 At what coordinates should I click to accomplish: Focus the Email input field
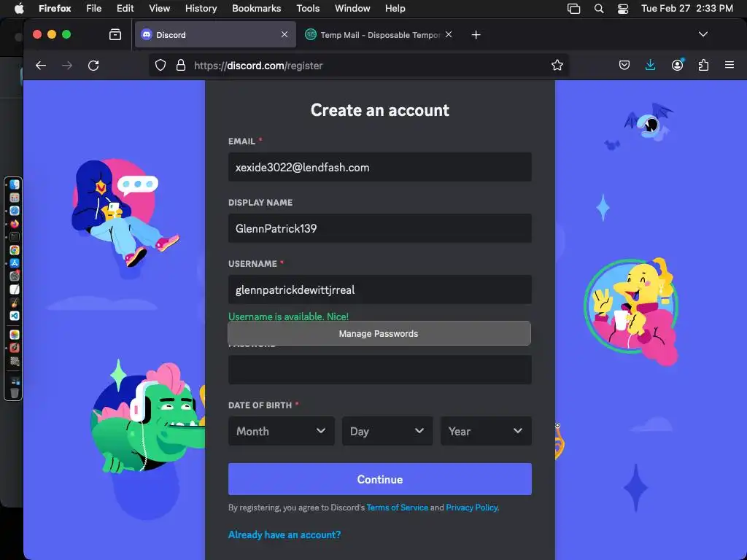tap(379, 167)
